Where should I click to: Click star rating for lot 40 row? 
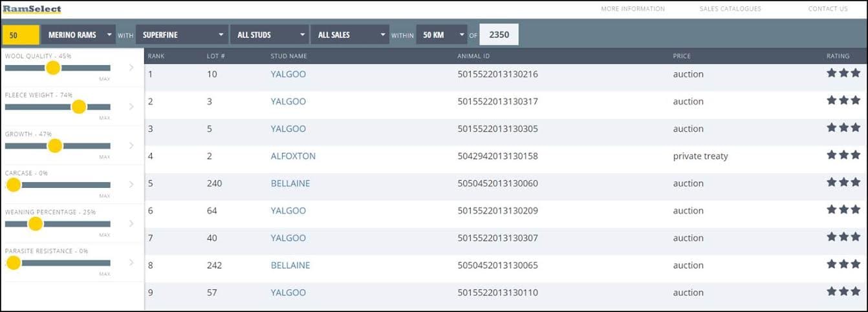tap(843, 236)
